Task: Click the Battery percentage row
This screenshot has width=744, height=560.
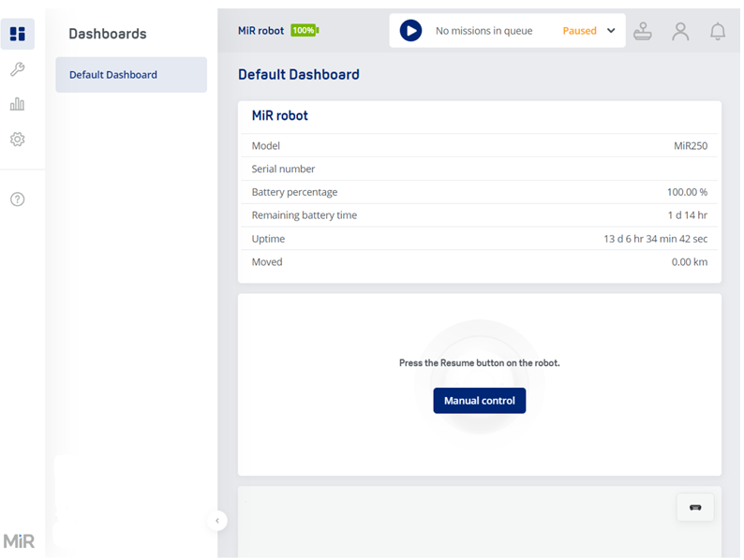Action: tap(480, 192)
